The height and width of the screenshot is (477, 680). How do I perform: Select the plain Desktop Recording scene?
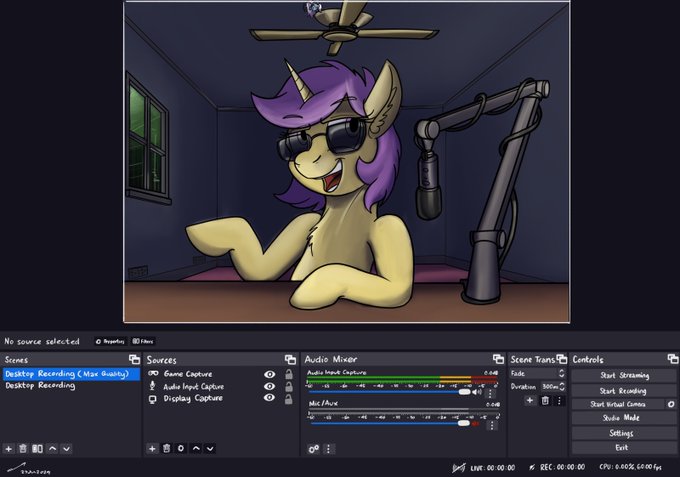(x=71, y=386)
